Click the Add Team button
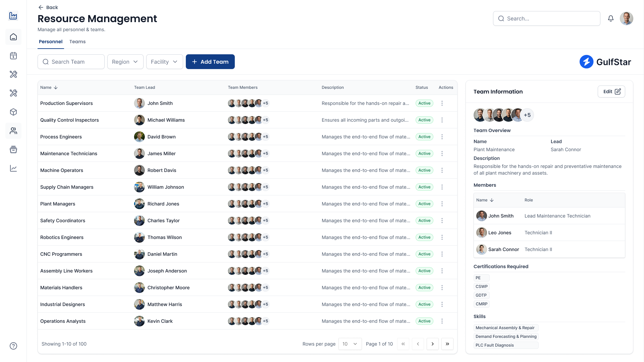The width and height of the screenshot is (644, 362). (x=210, y=62)
